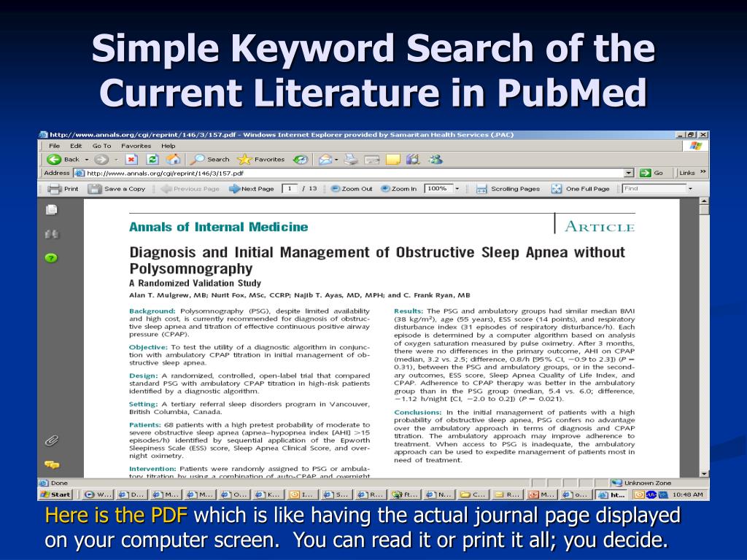
Task: Click the 100% zoom value field
Action: (x=438, y=189)
